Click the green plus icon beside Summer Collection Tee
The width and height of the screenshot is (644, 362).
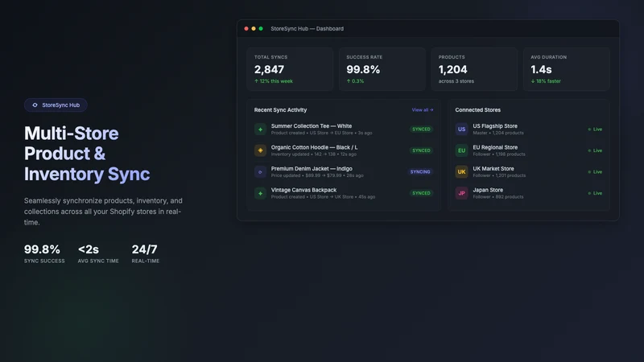[260, 130]
